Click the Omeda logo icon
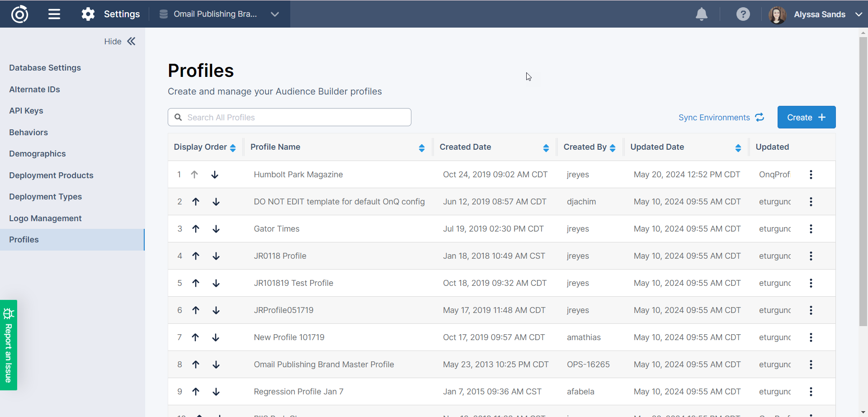Viewport: 868px width, 417px height. pyautogui.click(x=19, y=14)
